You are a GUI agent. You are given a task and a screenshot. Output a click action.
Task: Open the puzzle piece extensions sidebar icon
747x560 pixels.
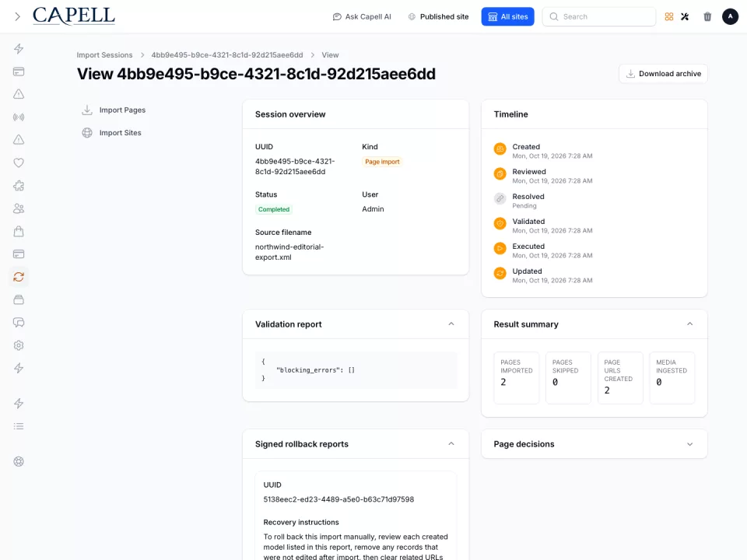click(x=19, y=186)
